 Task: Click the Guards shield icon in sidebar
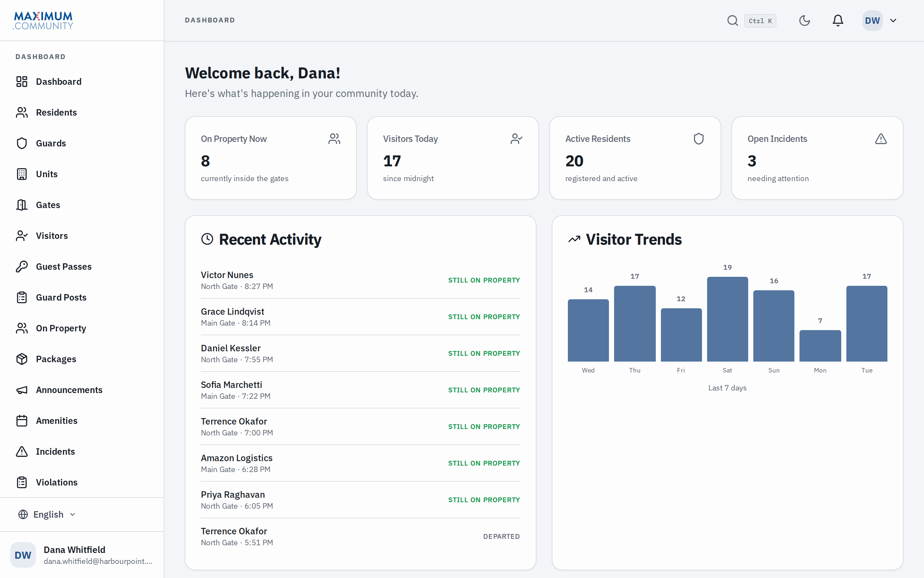pos(22,143)
